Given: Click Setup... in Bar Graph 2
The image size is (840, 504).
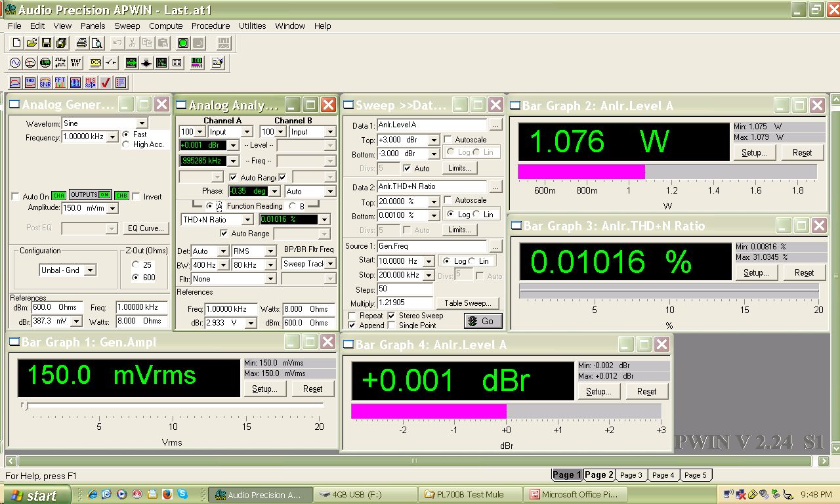Looking at the screenshot, I should click(x=754, y=153).
